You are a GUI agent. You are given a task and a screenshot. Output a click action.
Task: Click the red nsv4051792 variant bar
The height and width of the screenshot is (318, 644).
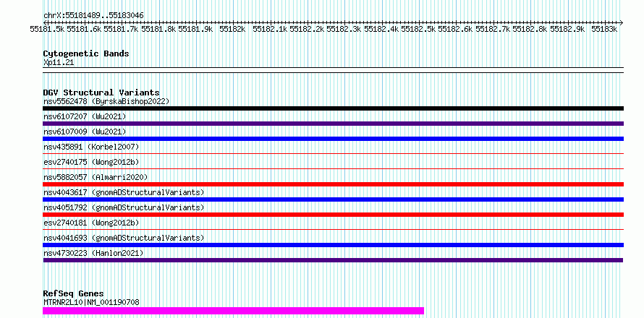coord(333,215)
